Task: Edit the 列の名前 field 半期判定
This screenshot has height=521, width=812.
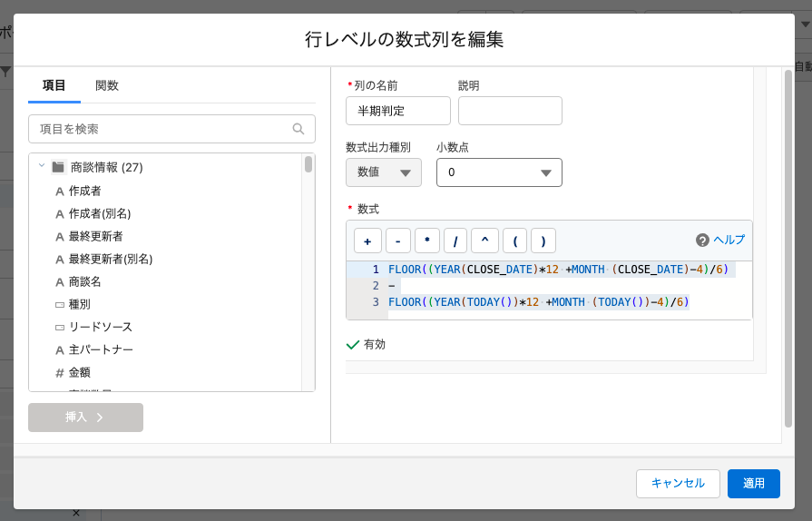Action: (x=398, y=111)
